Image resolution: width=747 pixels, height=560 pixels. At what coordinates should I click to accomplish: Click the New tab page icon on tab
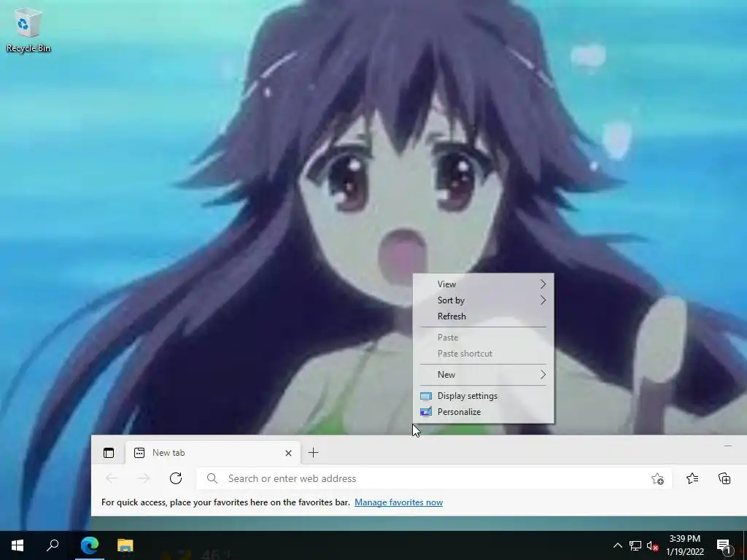[x=139, y=453]
